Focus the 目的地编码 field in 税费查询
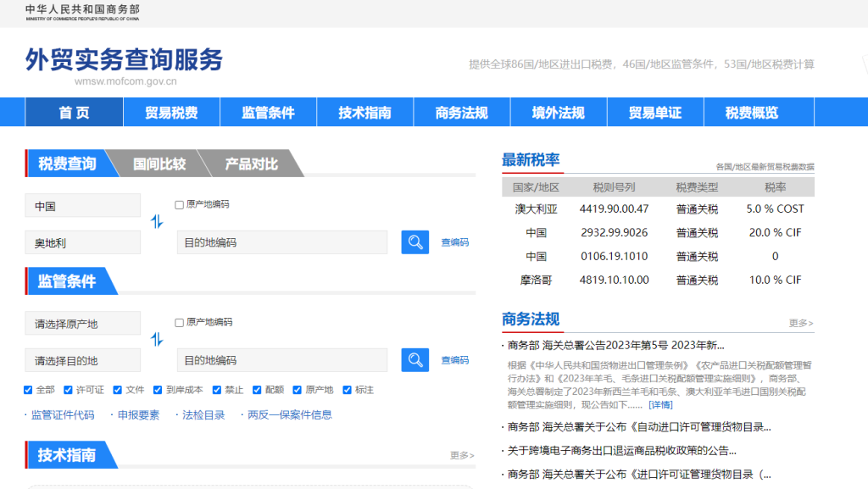 [282, 242]
